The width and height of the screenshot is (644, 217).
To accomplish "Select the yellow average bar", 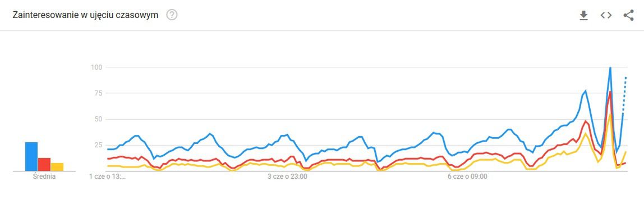I will point(57,167).
